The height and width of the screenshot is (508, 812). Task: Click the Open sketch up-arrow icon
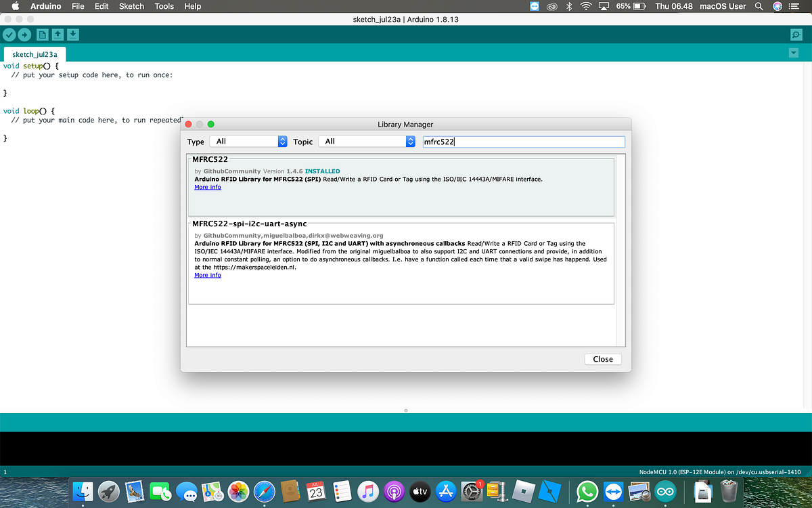pyautogui.click(x=58, y=35)
